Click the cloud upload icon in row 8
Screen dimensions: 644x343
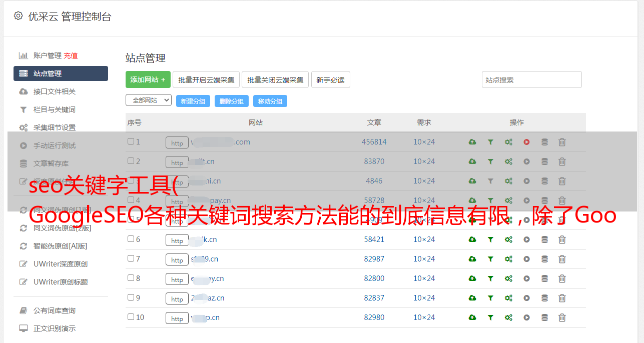[472, 278]
